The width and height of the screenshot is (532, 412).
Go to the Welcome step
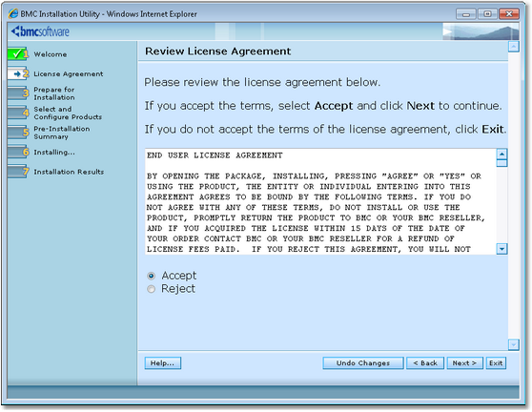click(51, 54)
